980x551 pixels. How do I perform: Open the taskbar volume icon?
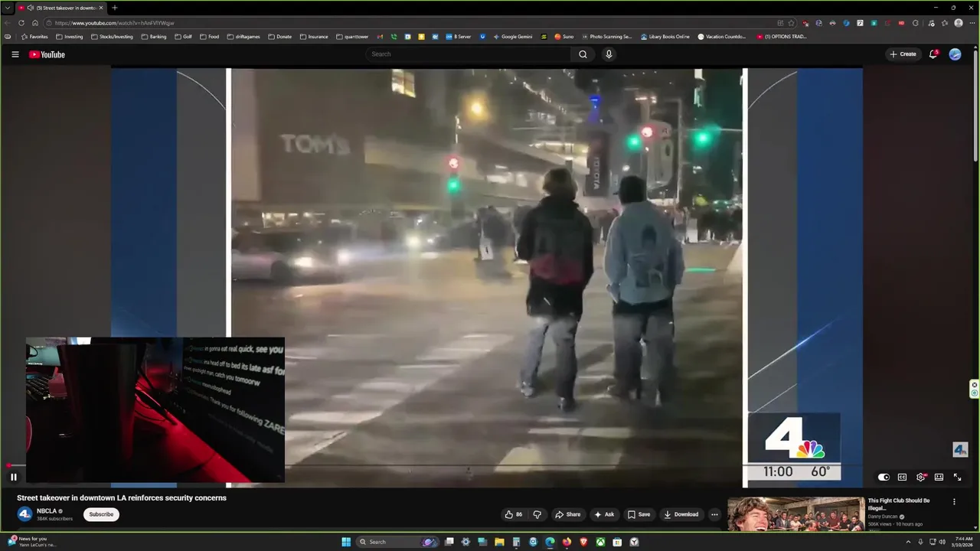coord(942,542)
